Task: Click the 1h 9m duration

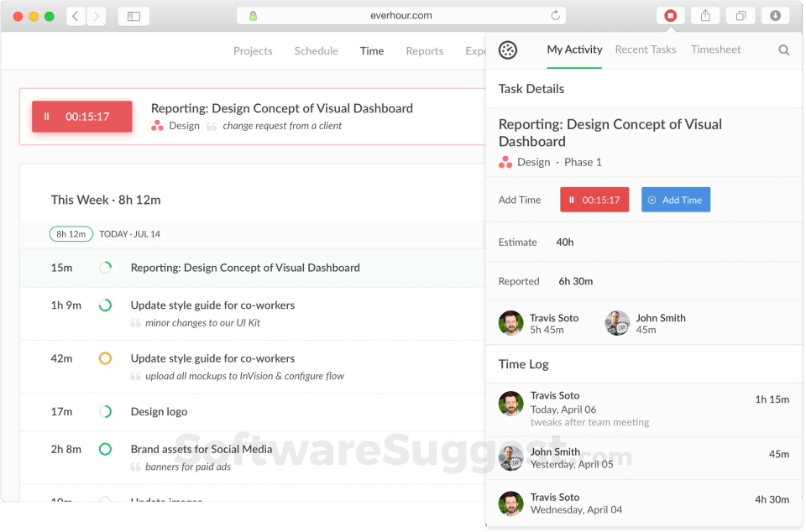Action: tap(65, 305)
